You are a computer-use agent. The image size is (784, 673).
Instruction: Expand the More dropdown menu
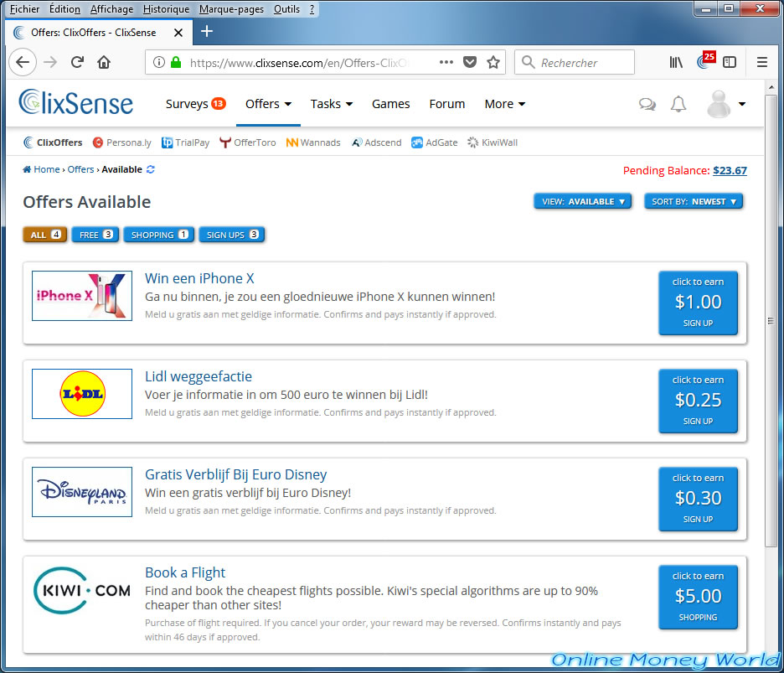click(504, 104)
